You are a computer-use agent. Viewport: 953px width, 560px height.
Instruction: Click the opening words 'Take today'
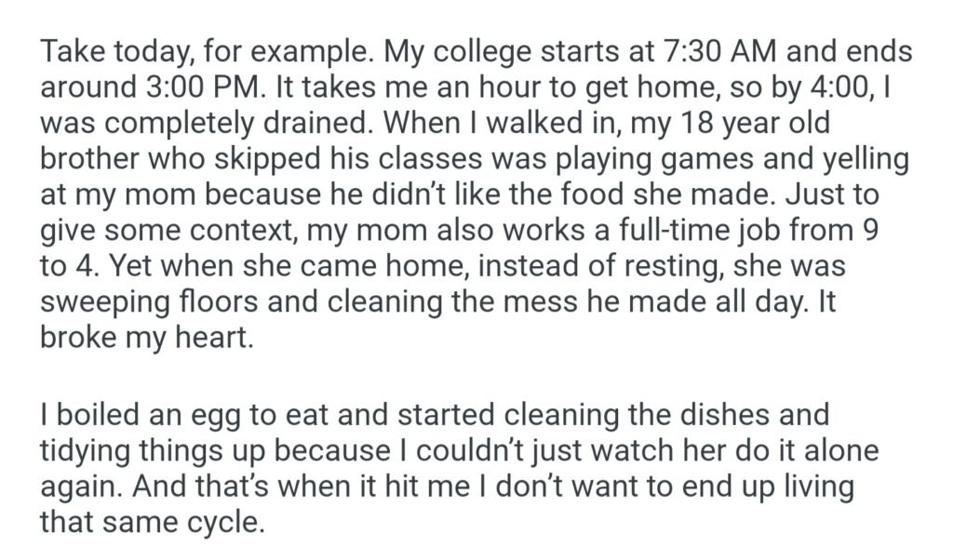[x=102, y=51]
